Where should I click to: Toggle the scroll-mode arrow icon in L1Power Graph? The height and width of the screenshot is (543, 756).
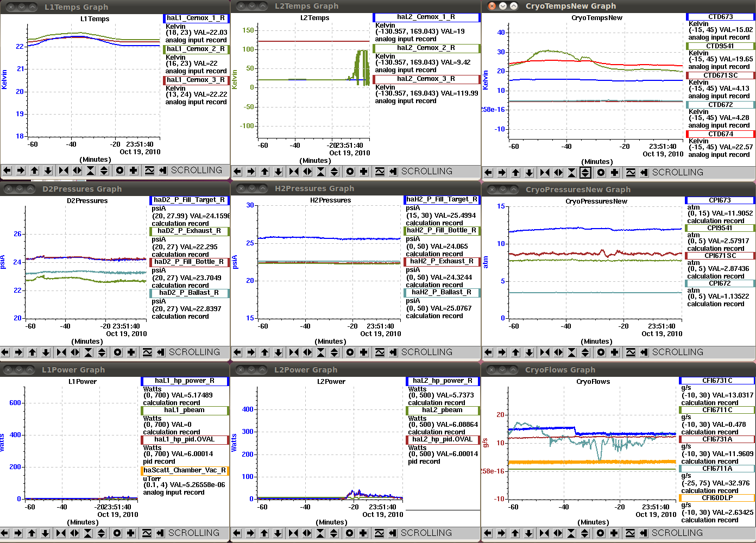(x=160, y=533)
